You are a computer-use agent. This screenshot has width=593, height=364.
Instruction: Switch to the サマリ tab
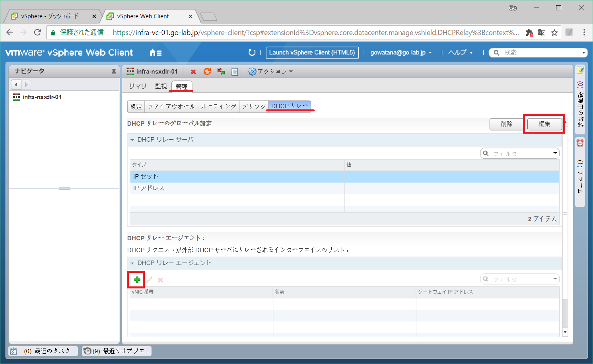[138, 86]
